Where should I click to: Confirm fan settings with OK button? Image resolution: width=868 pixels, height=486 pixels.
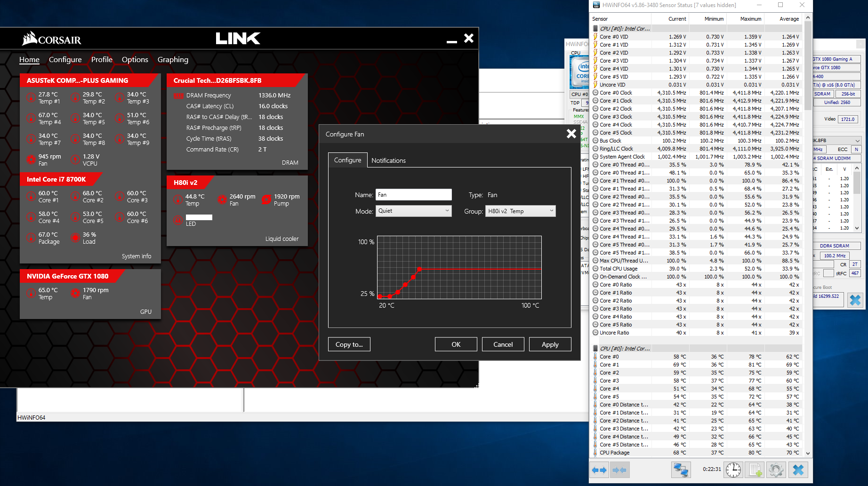click(x=456, y=344)
